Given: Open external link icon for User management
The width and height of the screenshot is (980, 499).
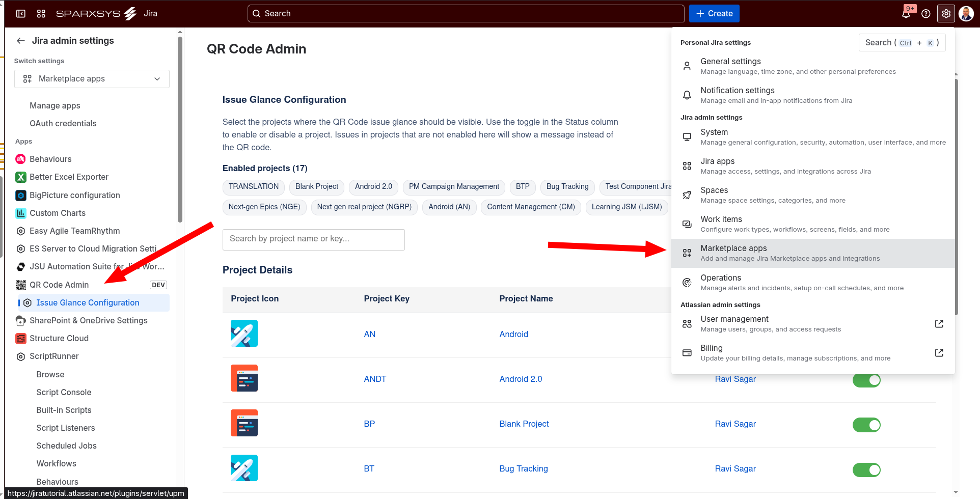Looking at the screenshot, I should tap(939, 324).
